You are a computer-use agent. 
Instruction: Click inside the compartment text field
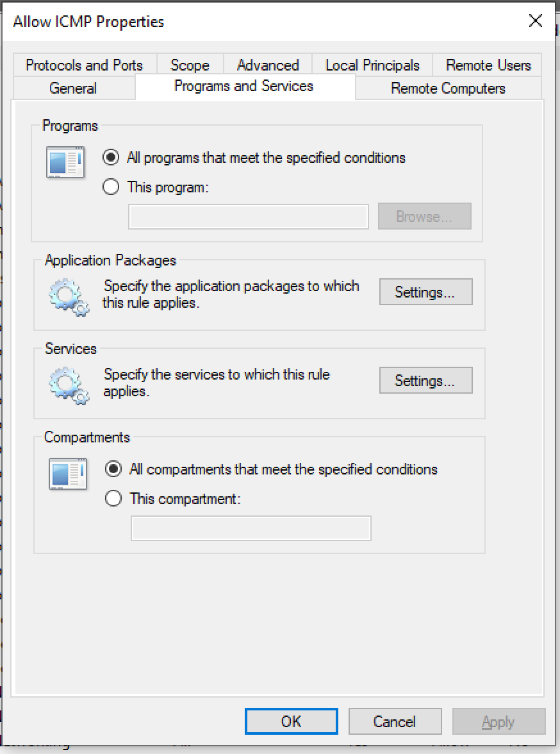(251, 528)
